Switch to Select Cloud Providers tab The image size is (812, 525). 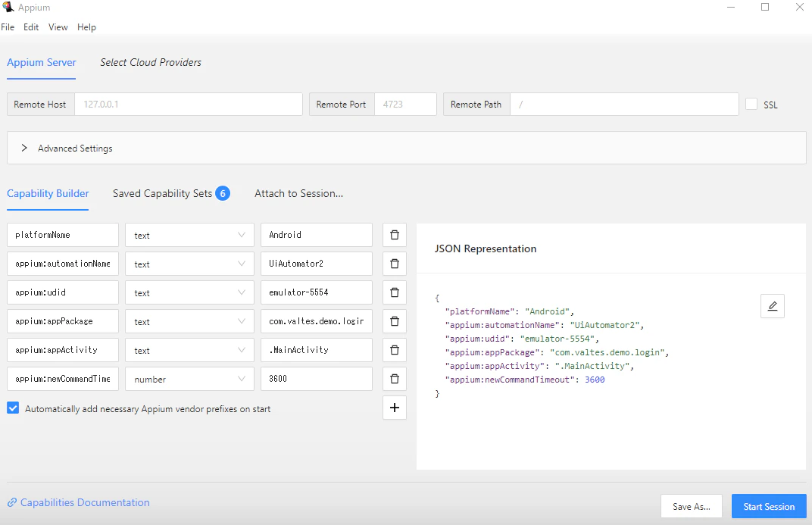pyautogui.click(x=151, y=62)
